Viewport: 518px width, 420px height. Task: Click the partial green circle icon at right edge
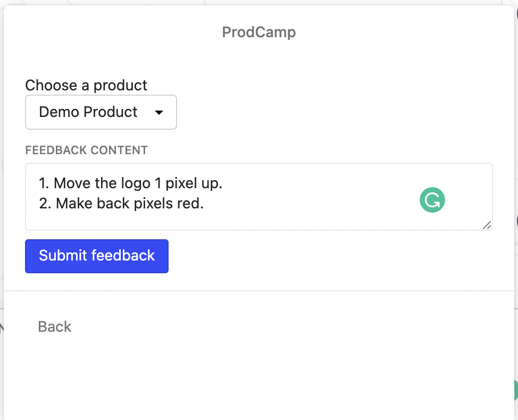[516, 390]
